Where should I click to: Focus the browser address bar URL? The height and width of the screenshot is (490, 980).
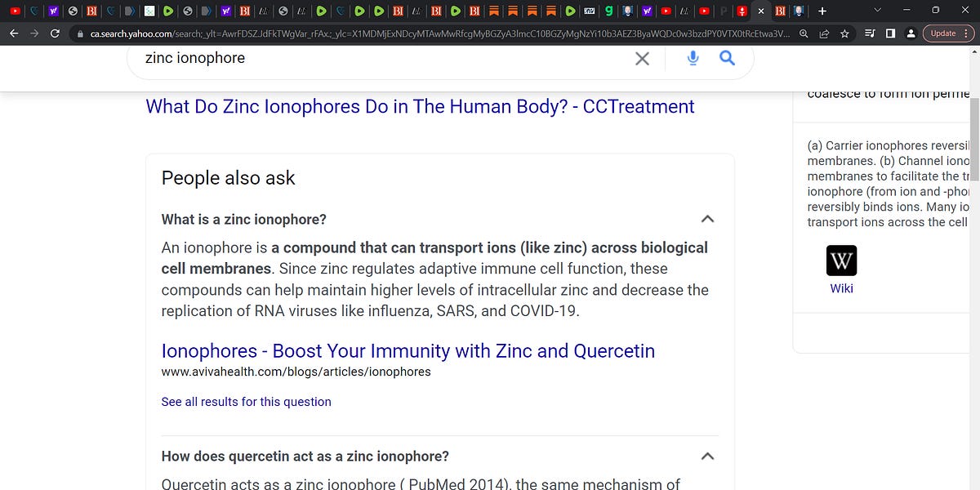(439, 33)
